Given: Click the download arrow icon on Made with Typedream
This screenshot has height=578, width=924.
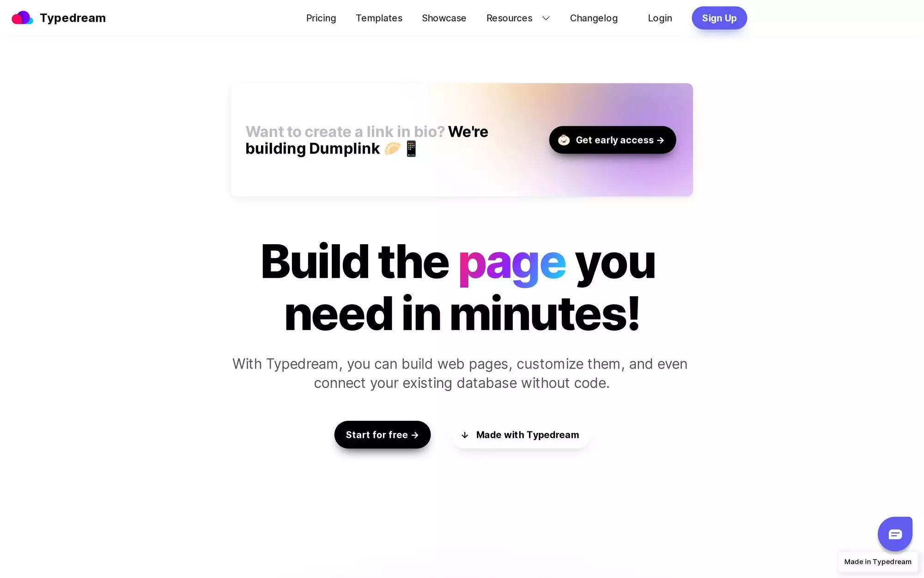Looking at the screenshot, I should pyautogui.click(x=464, y=435).
